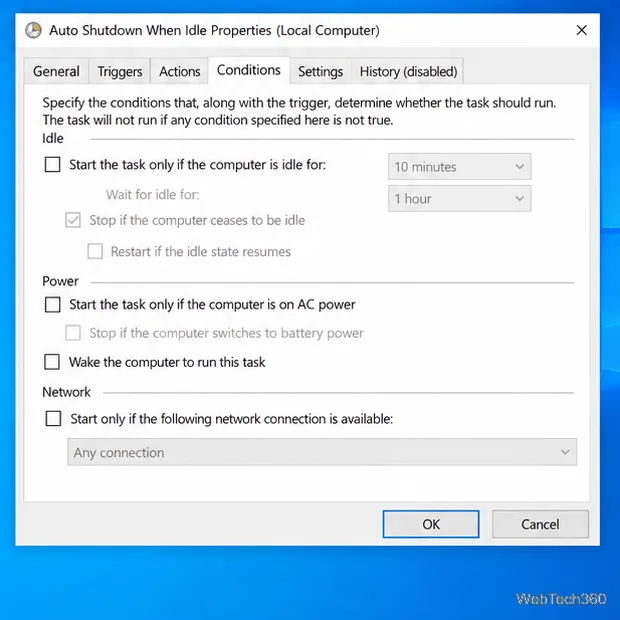This screenshot has height=620, width=620.
Task: Toggle 'Stop if the computer ceases to be idle'
Action: [x=73, y=220]
